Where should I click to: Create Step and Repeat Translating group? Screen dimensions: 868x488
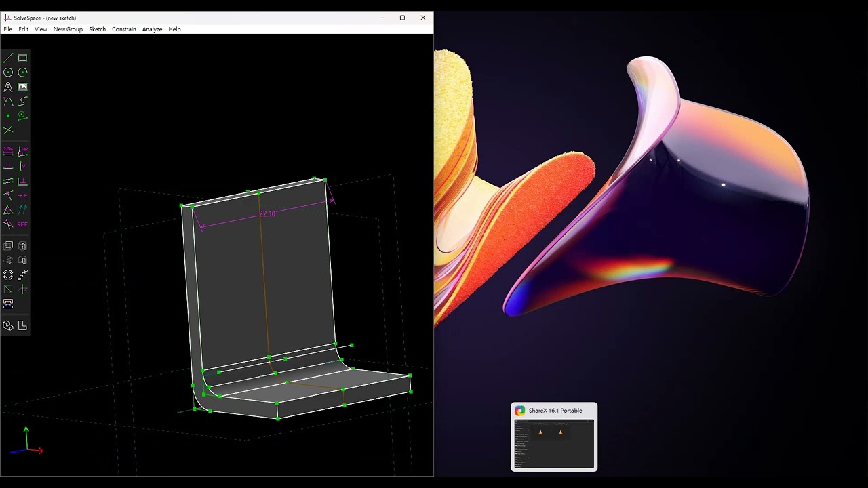(x=22, y=274)
